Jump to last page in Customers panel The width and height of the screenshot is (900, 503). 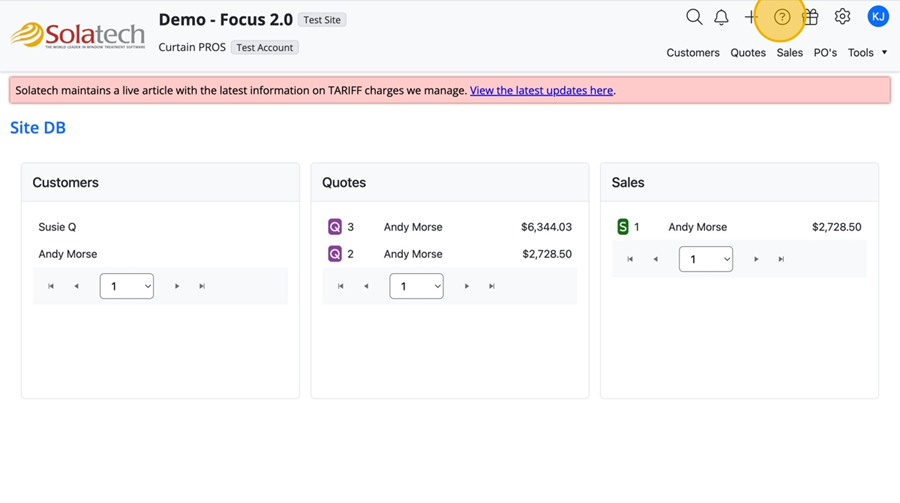click(x=202, y=286)
